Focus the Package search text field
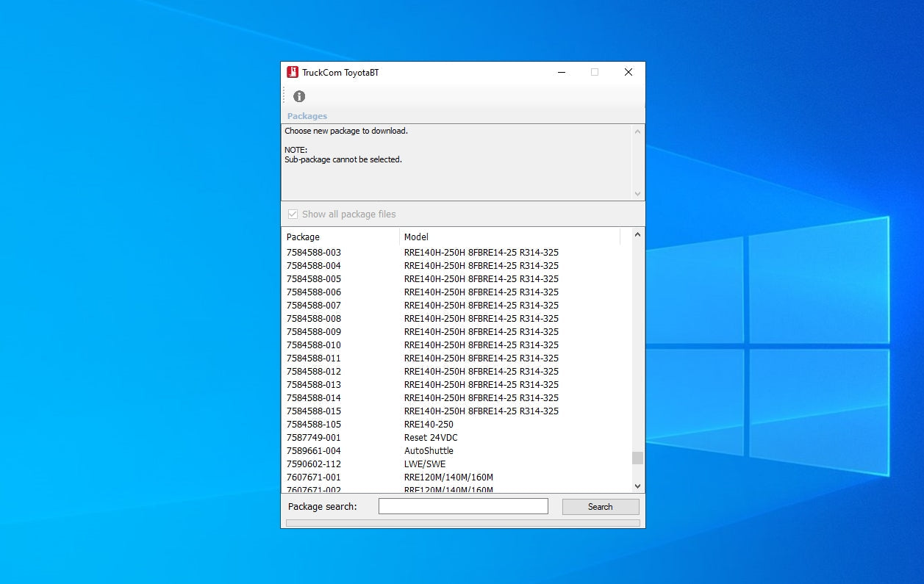Viewport: 924px width, 584px height. [x=463, y=506]
